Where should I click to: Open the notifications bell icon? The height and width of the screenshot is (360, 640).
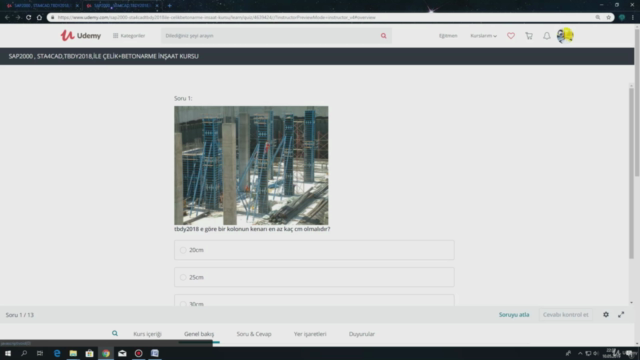click(547, 36)
